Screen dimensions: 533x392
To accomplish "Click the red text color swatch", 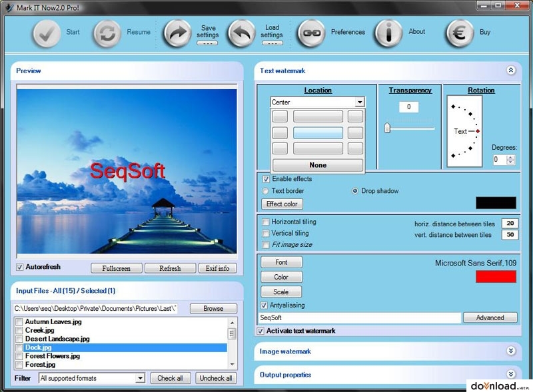I will [496, 277].
